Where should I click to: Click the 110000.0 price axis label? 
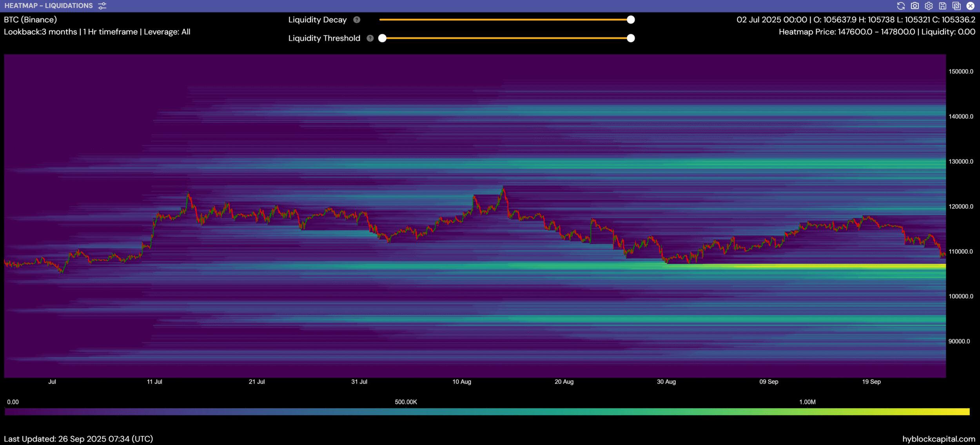(x=960, y=251)
